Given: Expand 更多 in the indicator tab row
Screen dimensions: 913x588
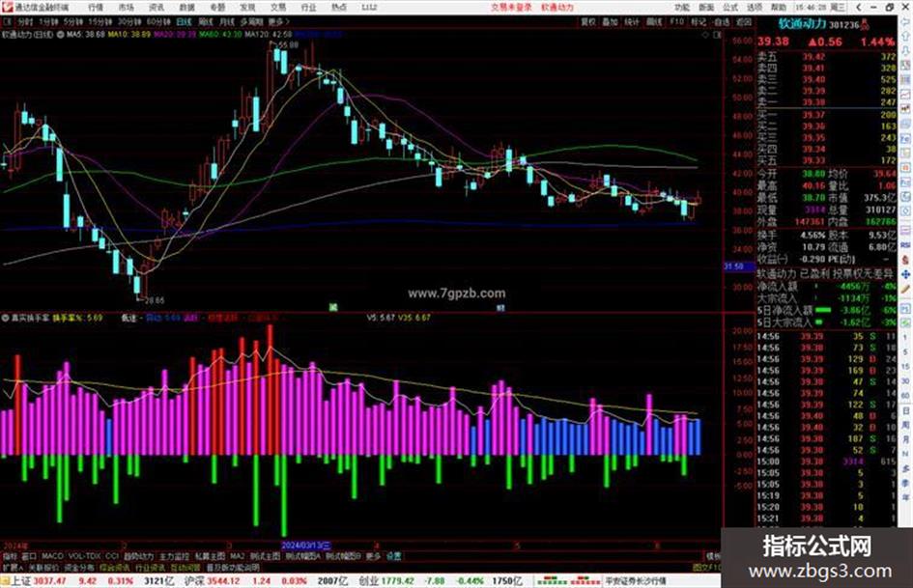Looking at the screenshot, I should tap(373, 556).
